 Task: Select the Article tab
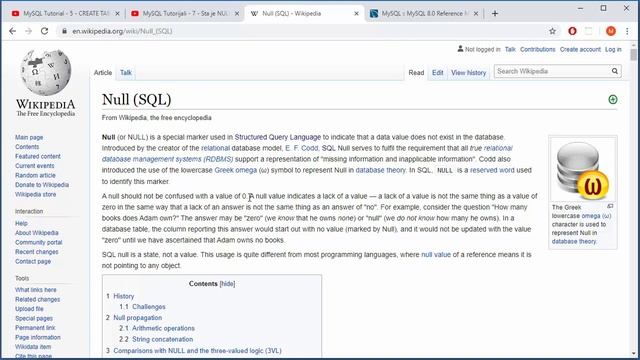(x=103, y=73)
